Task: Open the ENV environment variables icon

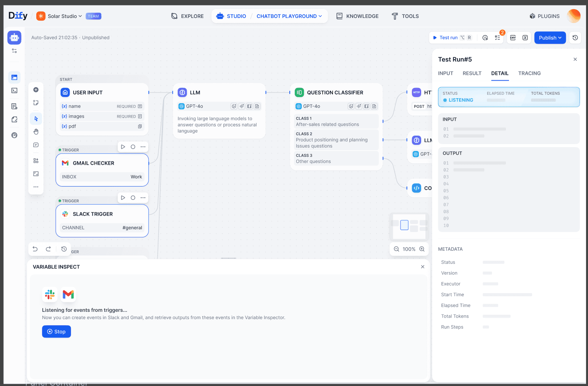Action: click(x=513, y=38)
